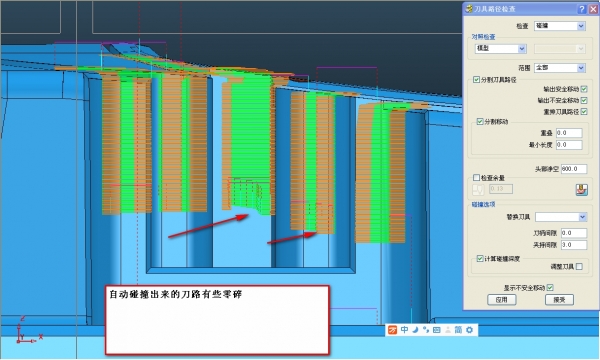
Task: Tick the 调整刀具 checkbox
Action: pos(579,266)
